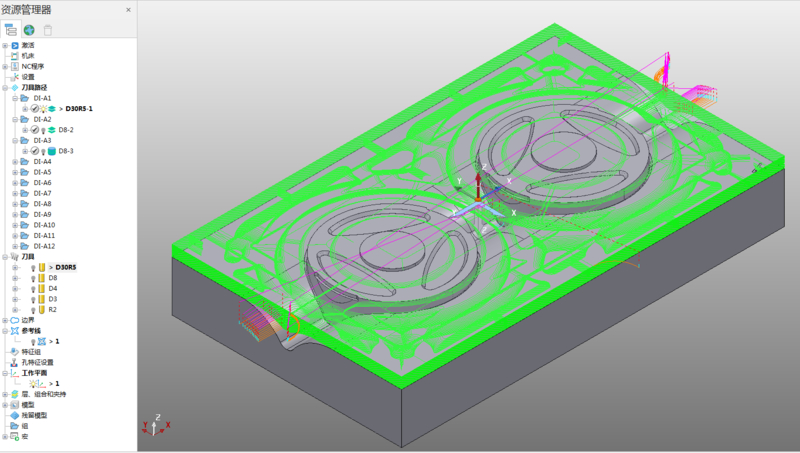Screen dimensions: 800x453
Task: Select the 机床 machine tool icon
Action: (x=15, y=56)
